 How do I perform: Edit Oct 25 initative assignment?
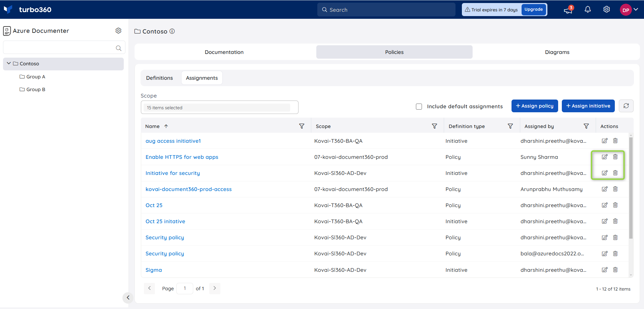click(x=604, y=221)
